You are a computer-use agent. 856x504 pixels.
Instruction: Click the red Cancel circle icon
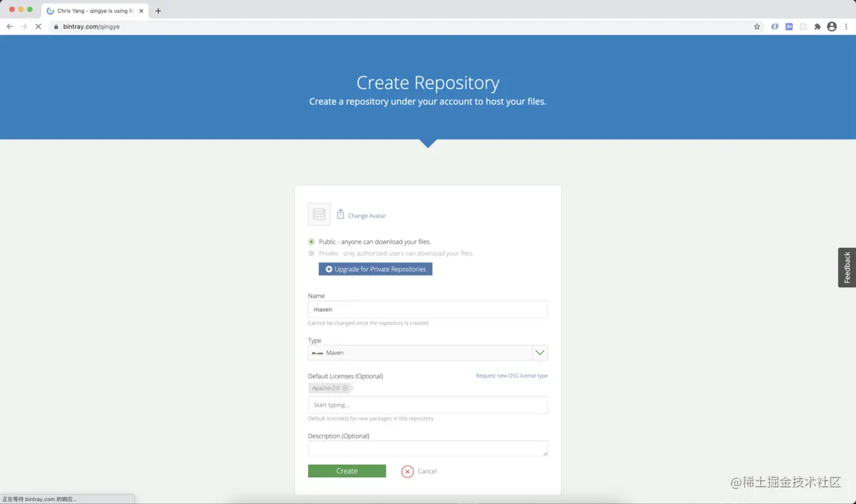tap(407, 472)
